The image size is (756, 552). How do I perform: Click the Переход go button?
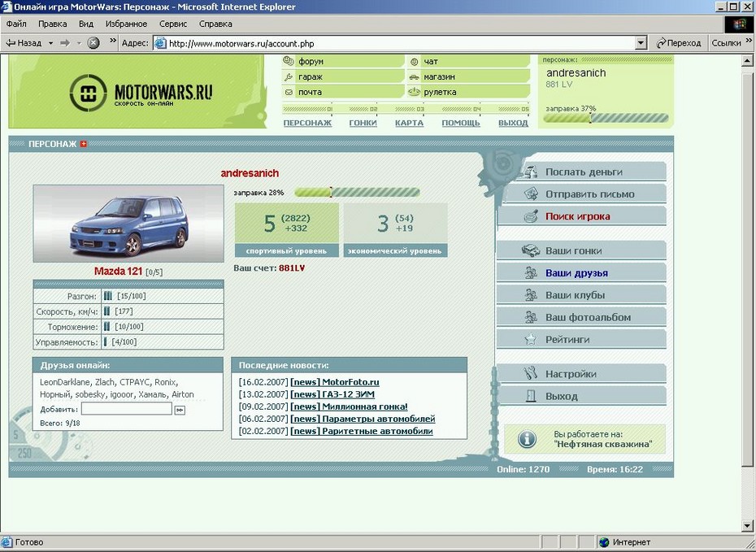tap(679, 43)
